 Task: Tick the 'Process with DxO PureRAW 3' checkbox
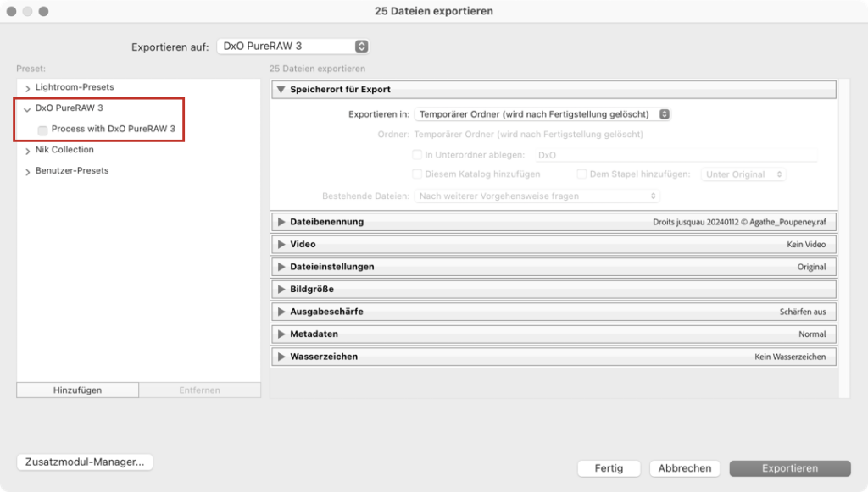(42, 130)
